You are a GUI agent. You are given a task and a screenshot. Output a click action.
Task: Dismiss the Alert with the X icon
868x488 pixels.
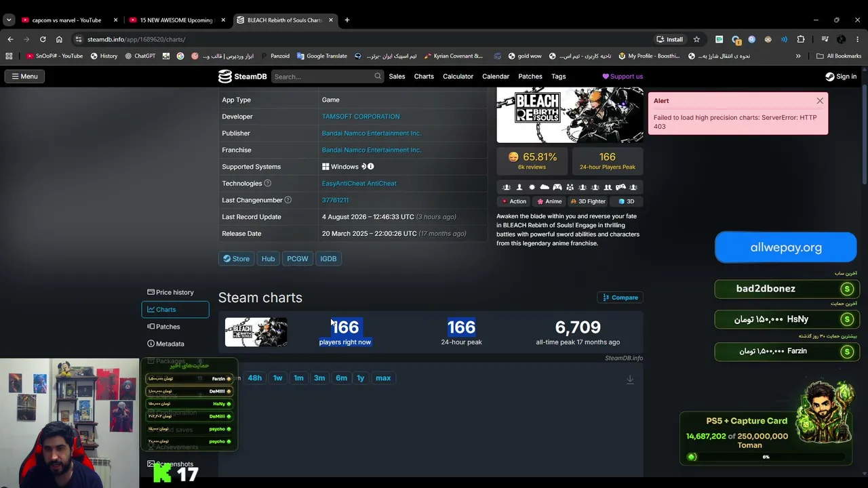click(x=820, y=101)
